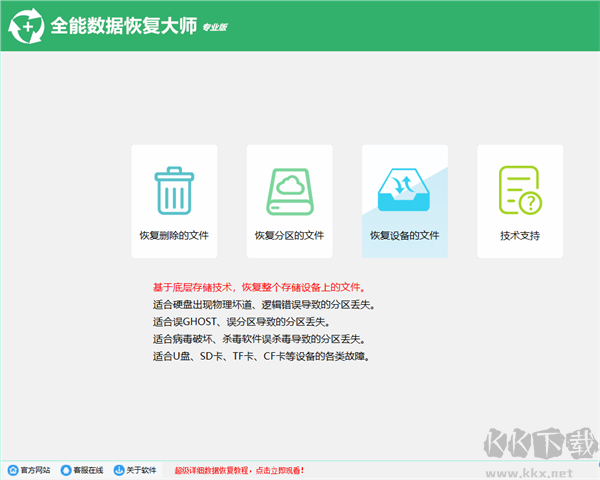Image resolution: width=600 pixels, height=480 pixels.
Task: Click the red text 基于底层存储技术
Action: (193, 287)
